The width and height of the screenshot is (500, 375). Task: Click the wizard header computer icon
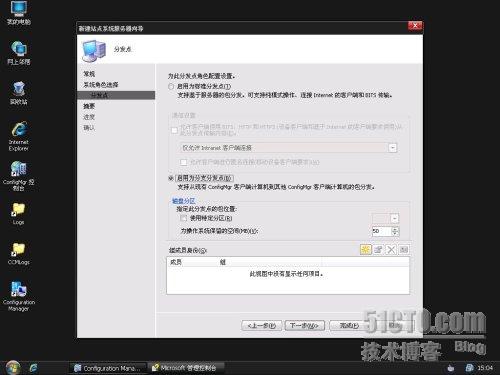tap(94, 51)
